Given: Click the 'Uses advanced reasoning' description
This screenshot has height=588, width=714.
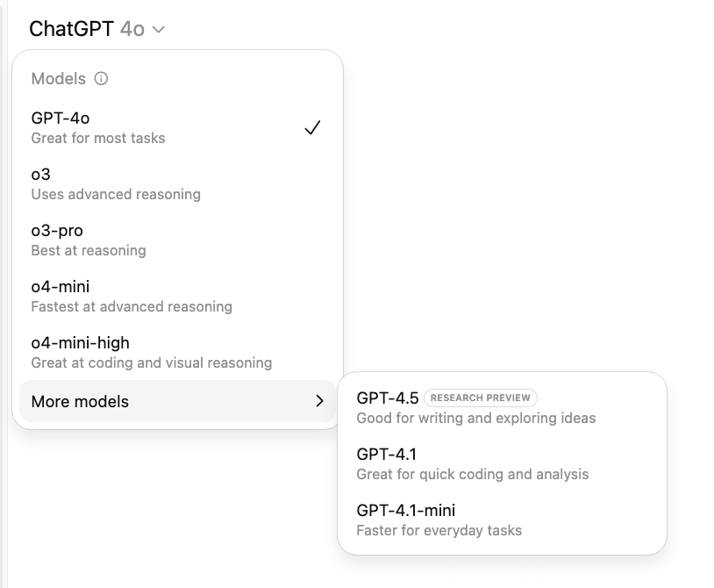Looking at the screenshot, I should 116,194.
